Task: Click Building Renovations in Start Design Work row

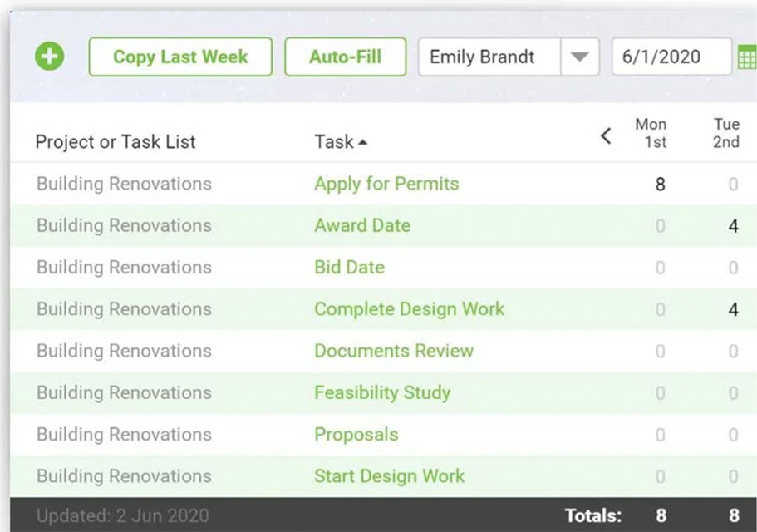Action: (x=124, y=476)
